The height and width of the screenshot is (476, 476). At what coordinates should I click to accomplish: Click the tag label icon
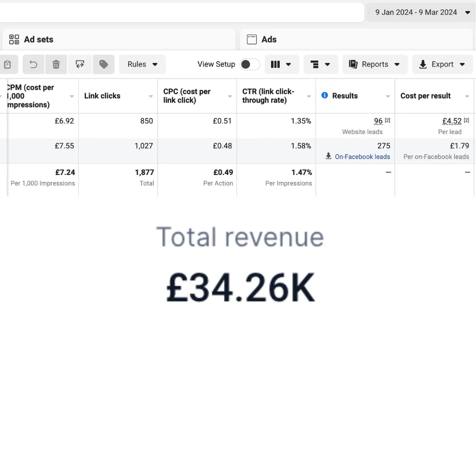(x=104, y=64)
